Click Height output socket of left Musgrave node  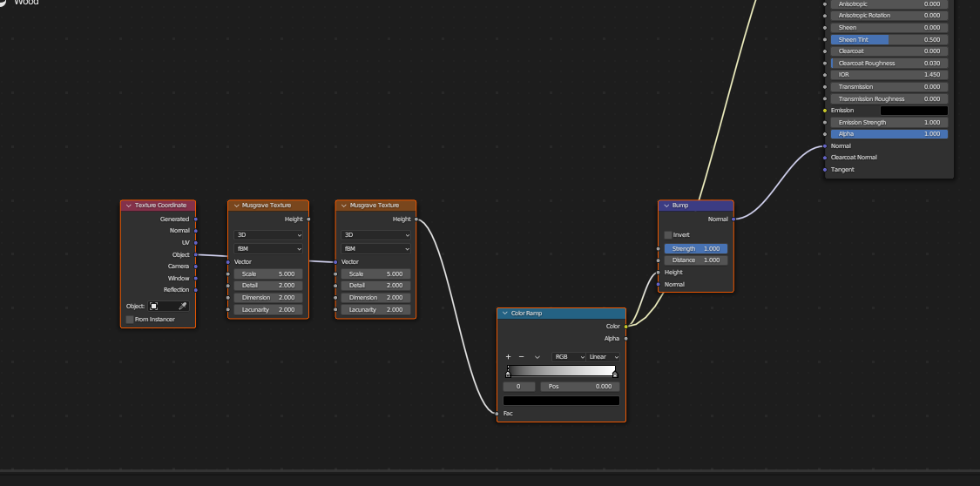coord(308,219)
